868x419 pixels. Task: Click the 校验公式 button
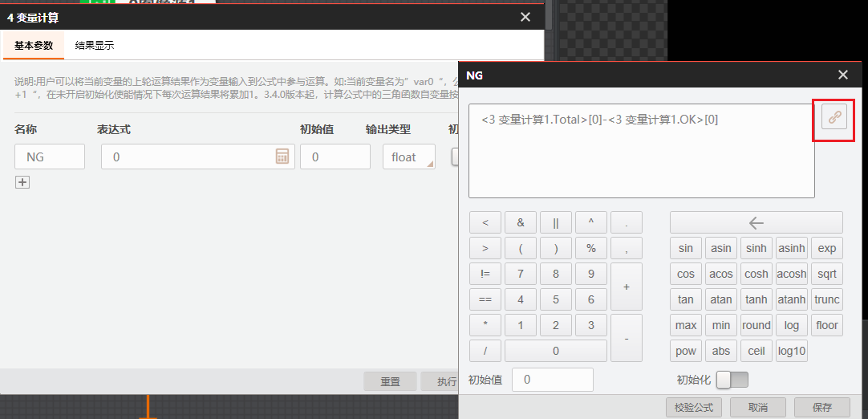click(693, 407)
